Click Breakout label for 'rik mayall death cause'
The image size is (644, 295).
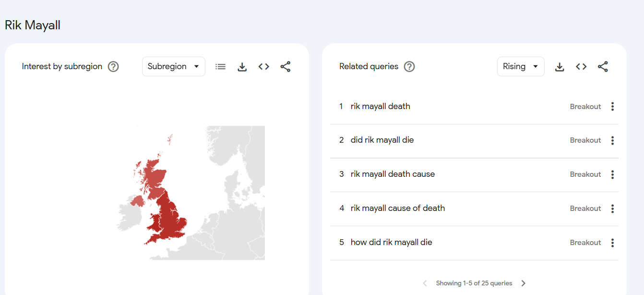[585, 174]
